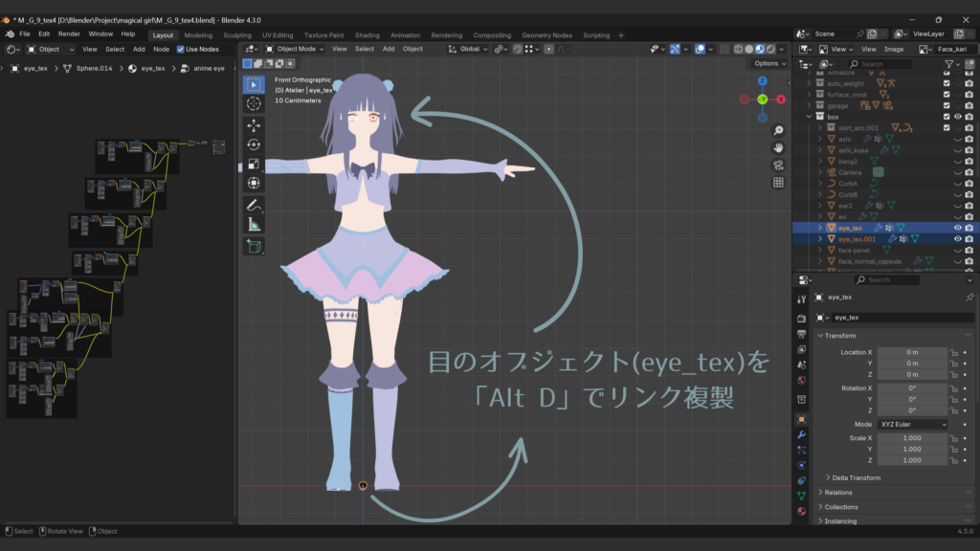This screenshot has width=980, height=551.
Task: Open the Modifiers wrench properties tab
Action: (801, 434)
